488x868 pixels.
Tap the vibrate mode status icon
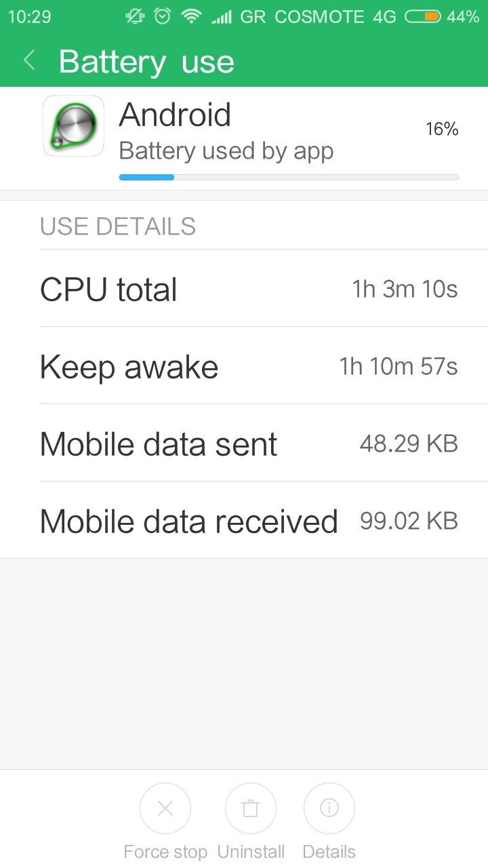click(136, 17)
